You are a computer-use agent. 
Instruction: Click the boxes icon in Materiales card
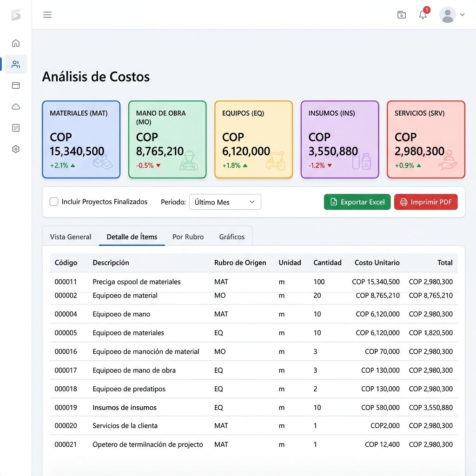pyautogui.click(x=103, y=161)
